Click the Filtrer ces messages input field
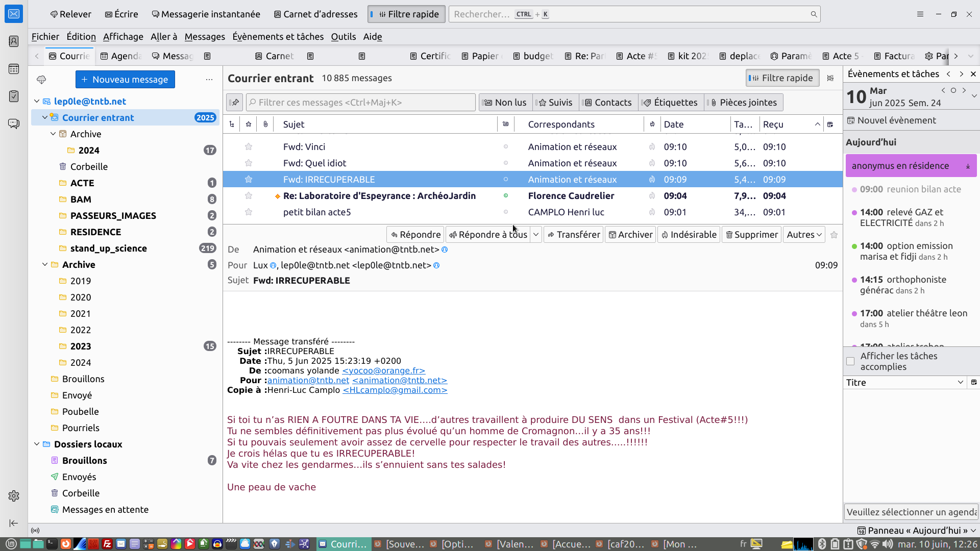Viewport: 980px width, 551px height. [x=361, y=103]
